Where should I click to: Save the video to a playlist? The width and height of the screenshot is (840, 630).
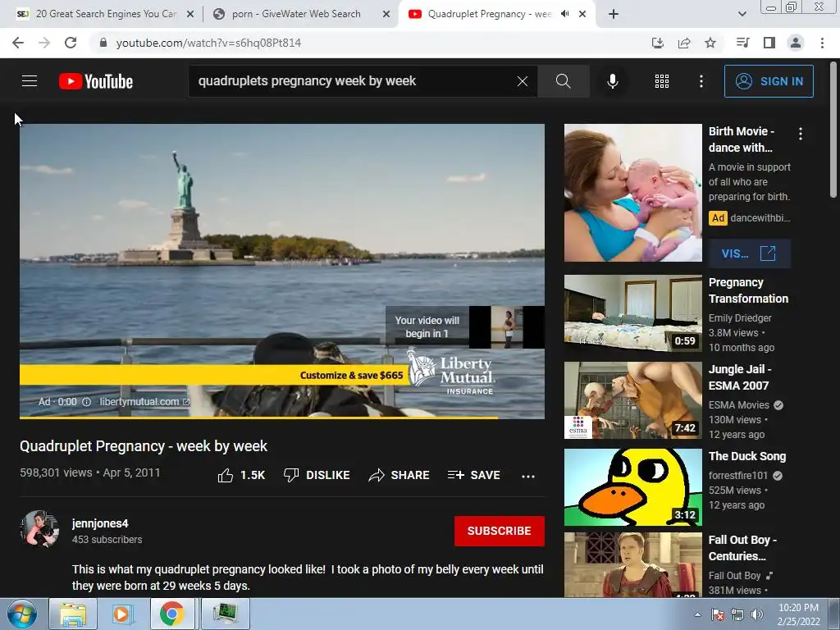(473, 475)
